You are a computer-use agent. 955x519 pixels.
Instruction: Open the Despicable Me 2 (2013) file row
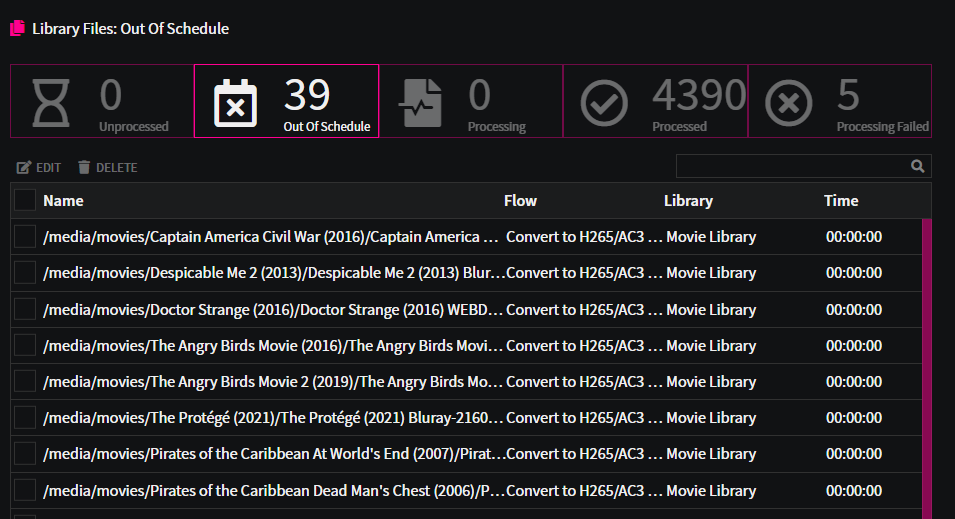pyautogui.click(x=466, y=273)
